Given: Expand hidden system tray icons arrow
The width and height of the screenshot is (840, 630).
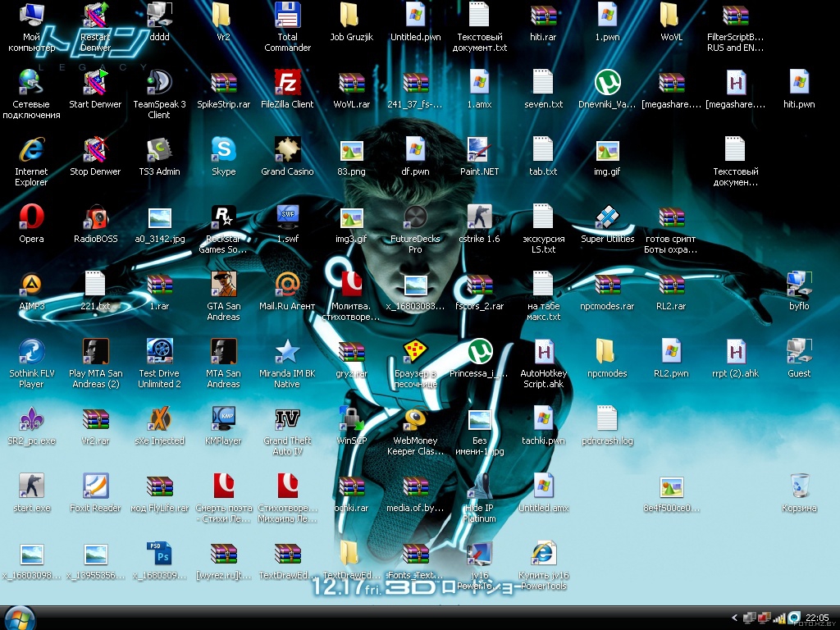Looking at the screenshot, I should 735,618.
